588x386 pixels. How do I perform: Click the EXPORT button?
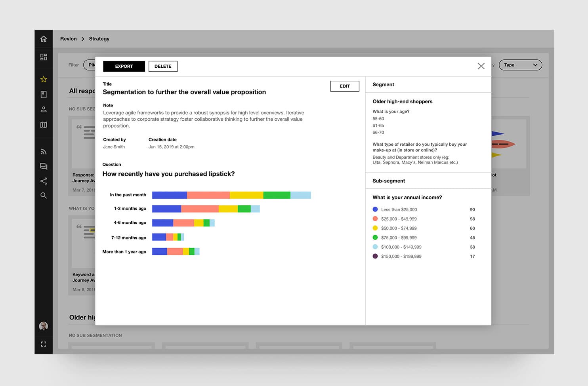coord(124,66)
